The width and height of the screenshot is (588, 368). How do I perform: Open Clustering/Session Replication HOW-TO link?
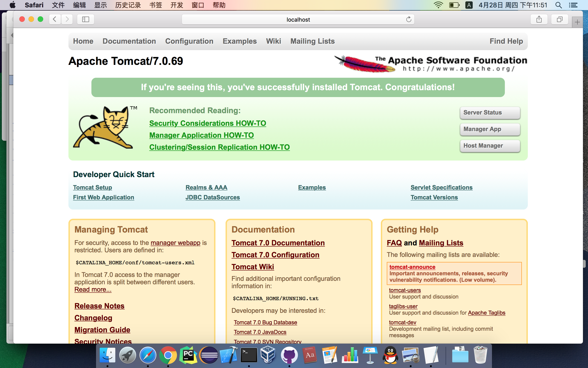point(219,147)
